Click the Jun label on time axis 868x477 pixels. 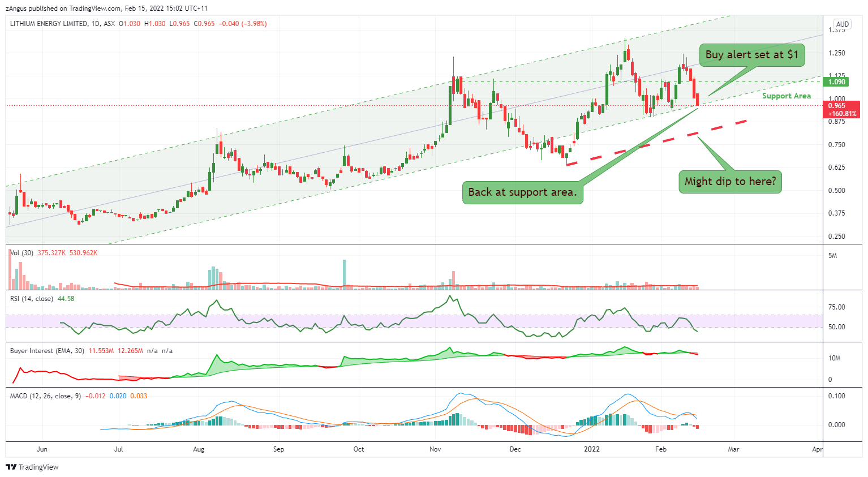point(42,449)
